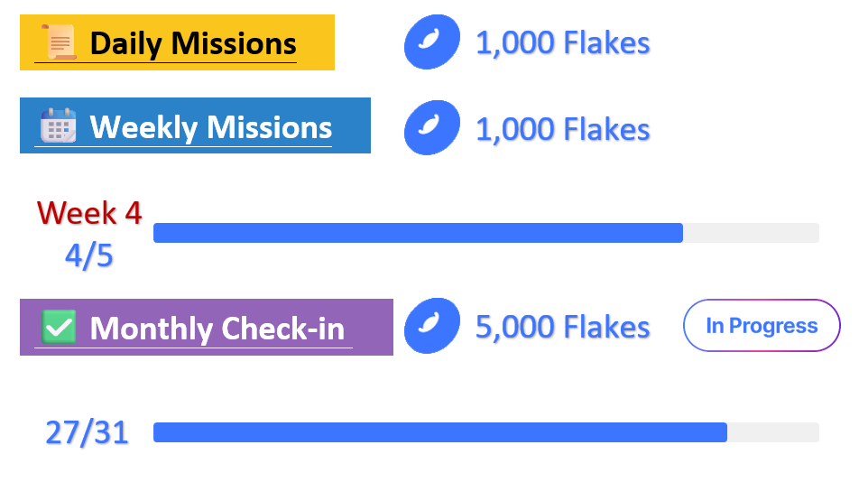Click the unfilled end of the monthly bar
Screen dimensions: 868x482
[773, 432]
